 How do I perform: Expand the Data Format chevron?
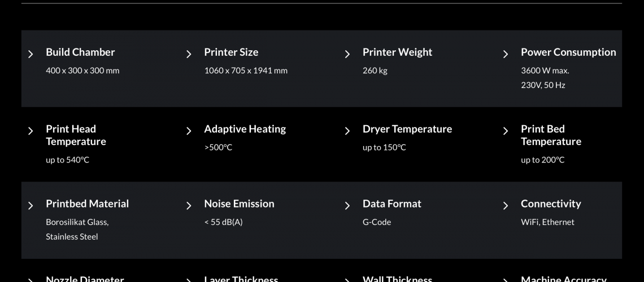(347, 206)
